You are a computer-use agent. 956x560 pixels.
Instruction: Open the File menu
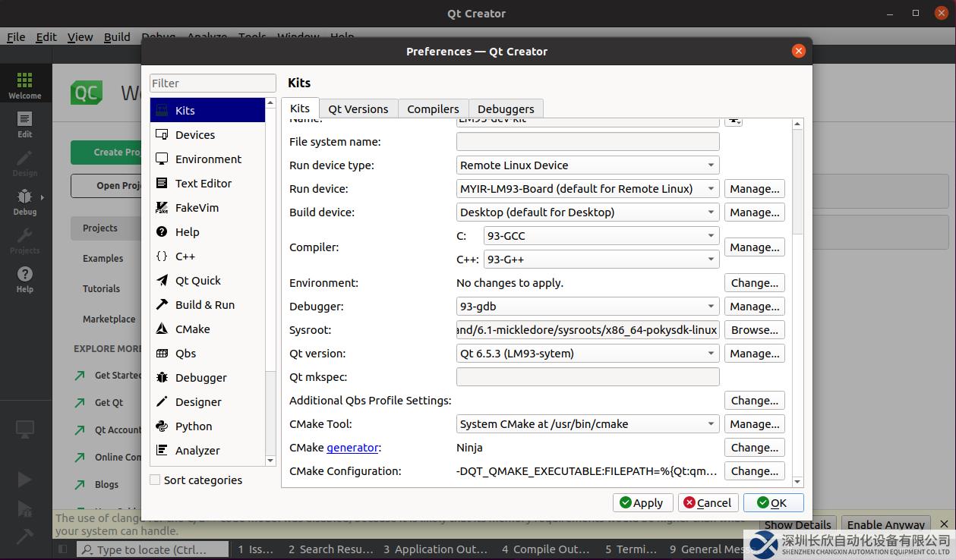[16, 36]
